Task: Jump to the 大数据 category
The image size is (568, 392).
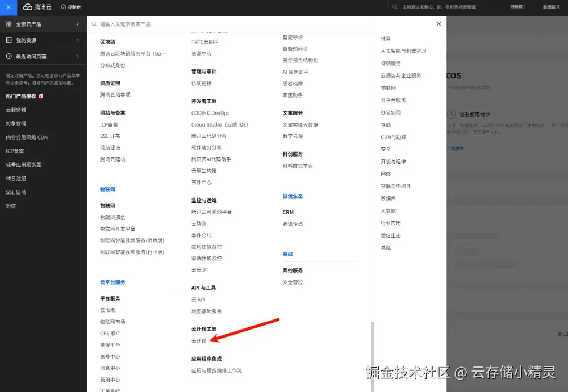Action: pos(389,211)
